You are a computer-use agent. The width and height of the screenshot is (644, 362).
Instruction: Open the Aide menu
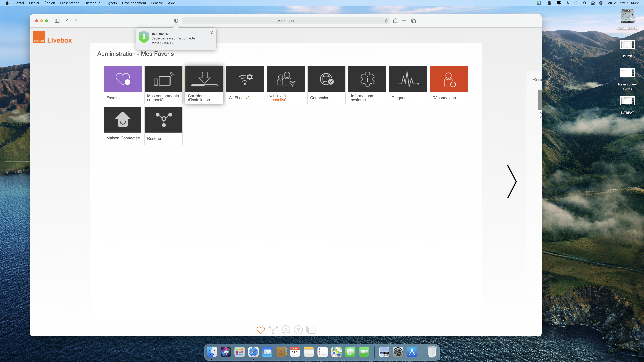[171, 3]
